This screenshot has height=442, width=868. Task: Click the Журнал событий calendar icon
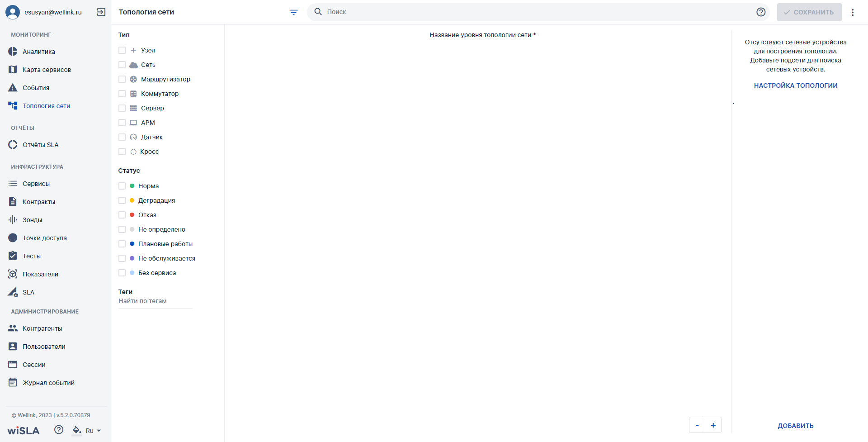(13, 383)
